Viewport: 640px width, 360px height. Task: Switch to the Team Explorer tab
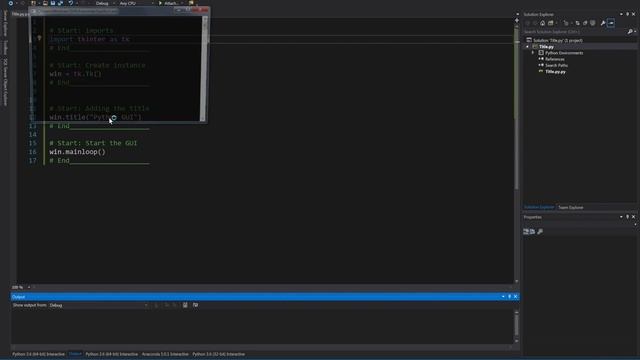click(x=571, y=207)
